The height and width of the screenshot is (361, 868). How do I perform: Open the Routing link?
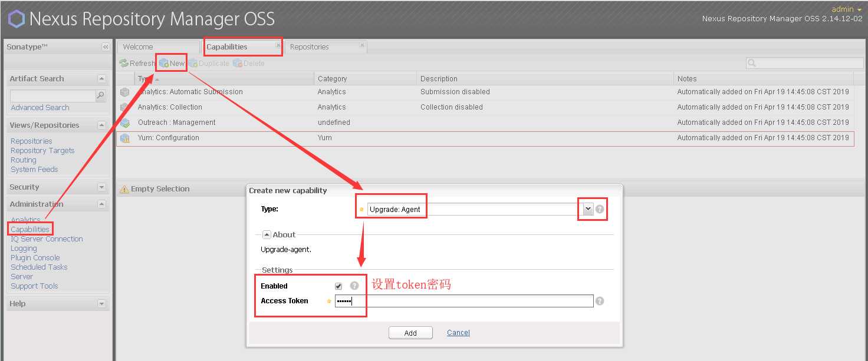tap(24, 160)
